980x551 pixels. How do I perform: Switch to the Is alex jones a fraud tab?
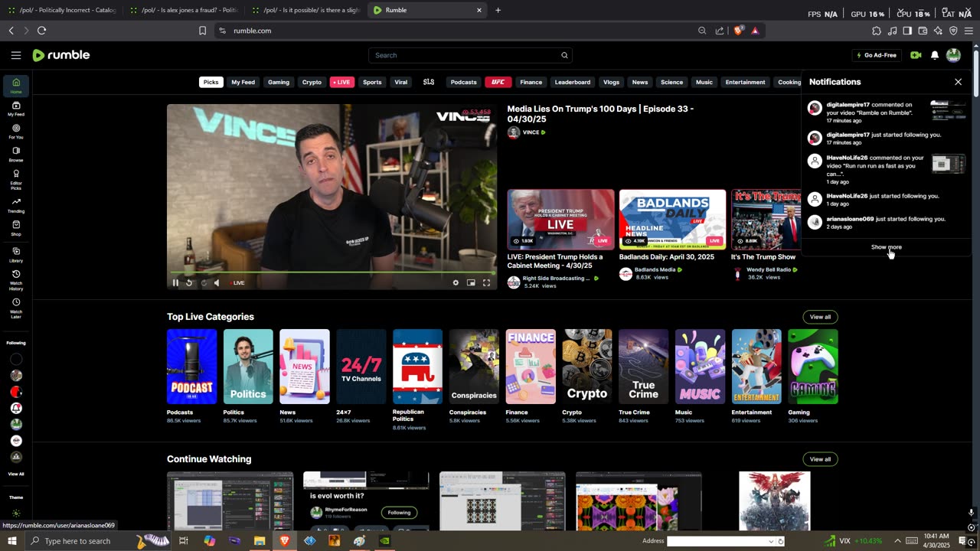(184, 10)
